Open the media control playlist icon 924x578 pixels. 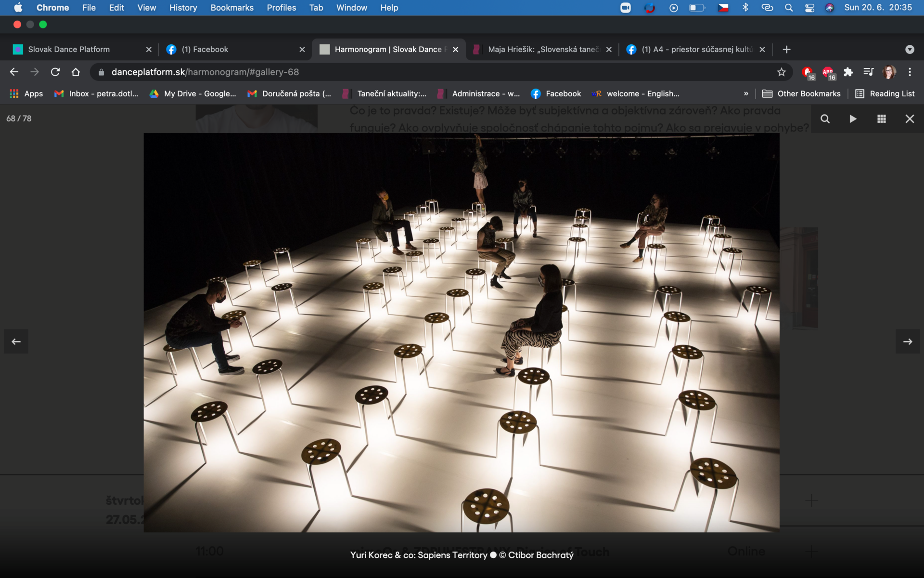(x=868, y=72)
